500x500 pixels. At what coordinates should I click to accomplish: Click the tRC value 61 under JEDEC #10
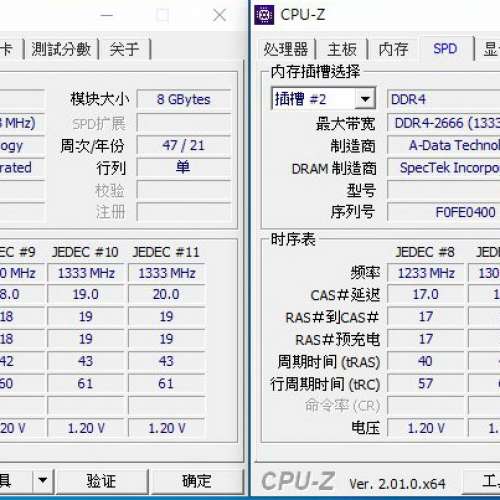[x=86, y=384]
